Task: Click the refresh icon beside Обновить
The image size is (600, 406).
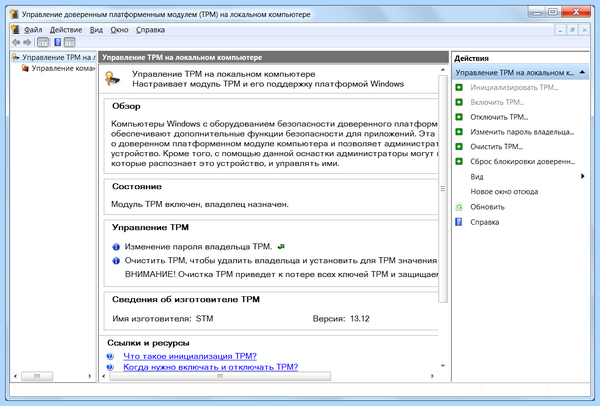Action: [x=459, y=207]
